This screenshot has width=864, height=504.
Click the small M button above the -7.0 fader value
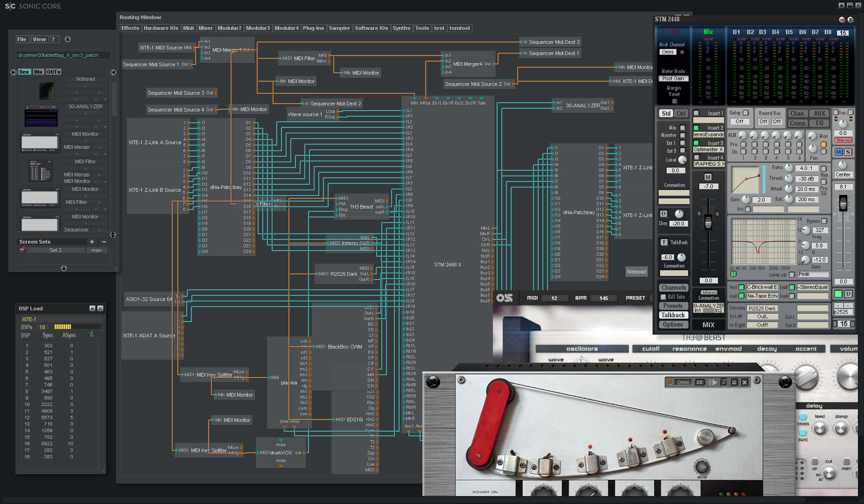click(708, 177)
